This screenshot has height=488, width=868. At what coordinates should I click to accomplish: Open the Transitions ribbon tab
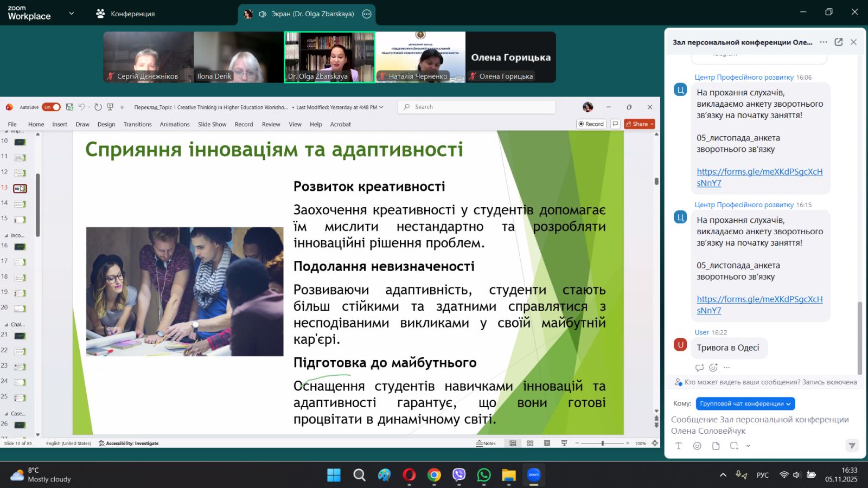point(137,124)
